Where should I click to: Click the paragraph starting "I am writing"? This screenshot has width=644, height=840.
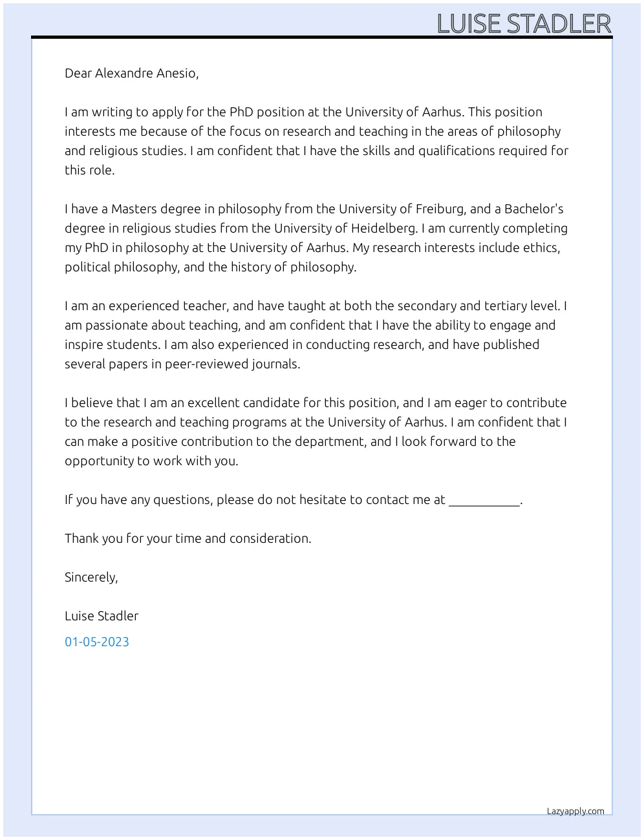pos(316,141)
